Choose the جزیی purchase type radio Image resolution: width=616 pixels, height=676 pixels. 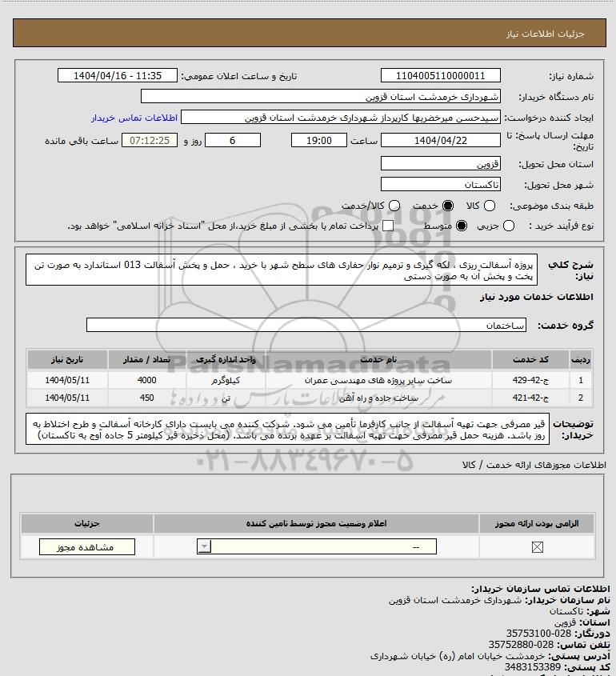[x=509, y=226]
